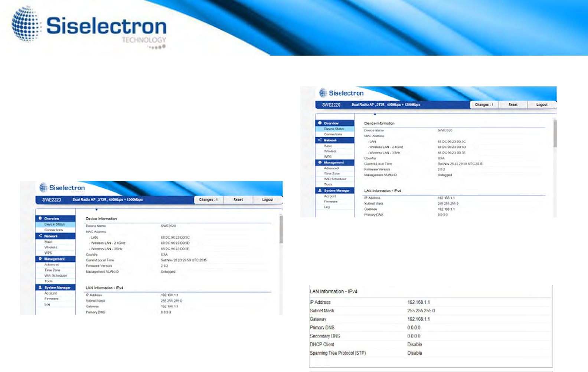Open Firmware in the right screenshot sidebar
This screenshot has width=588, height=372.
tap(335, 201)
